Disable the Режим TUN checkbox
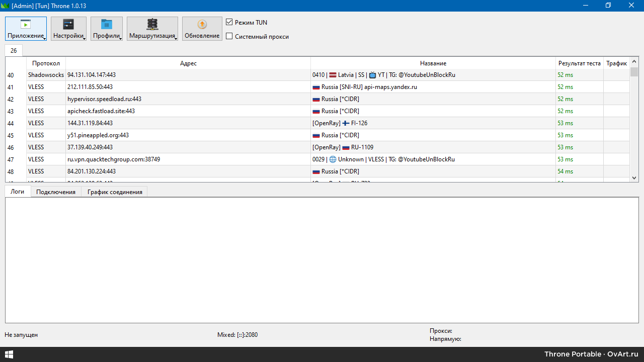This screenshot has height=362, width=644. 229,22
